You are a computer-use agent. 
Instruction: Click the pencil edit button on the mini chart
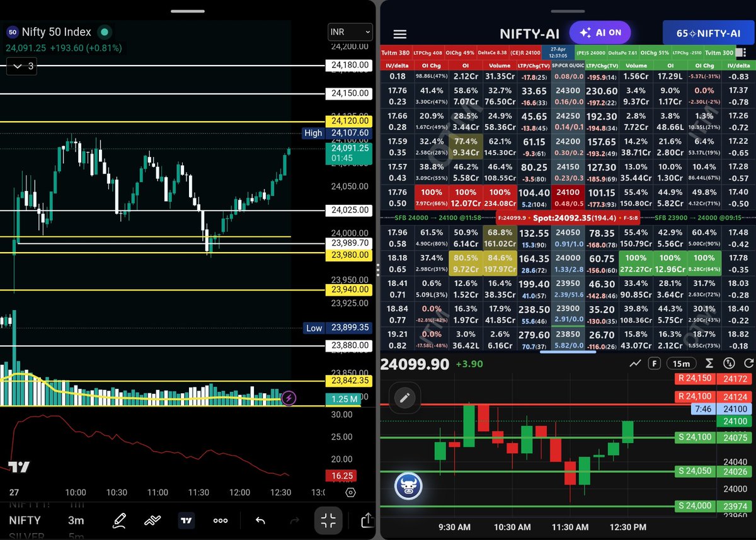tap(405, 398)
